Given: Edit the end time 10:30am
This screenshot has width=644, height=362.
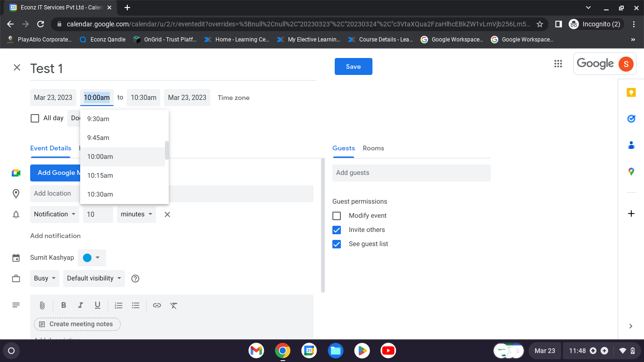Looking at the screenshot, I should point(144,98).
